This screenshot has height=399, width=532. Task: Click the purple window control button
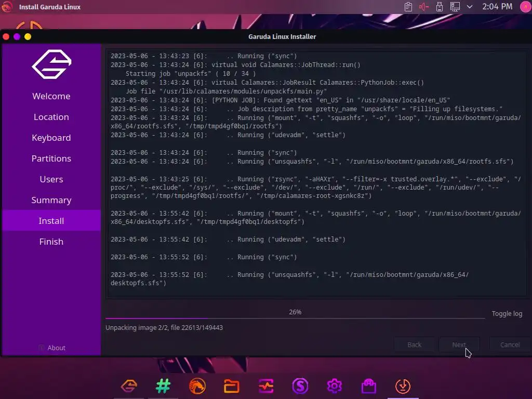coord(17,37)
